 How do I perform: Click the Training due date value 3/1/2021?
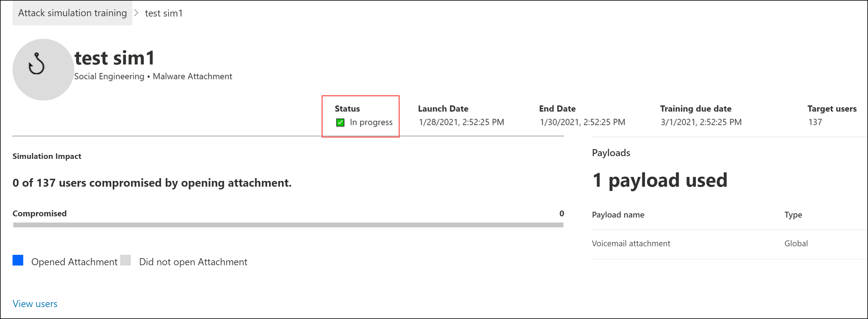pos(701,122)
